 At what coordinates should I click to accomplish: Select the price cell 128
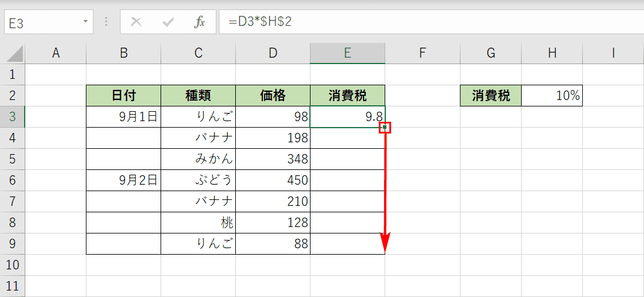(273, 223)
